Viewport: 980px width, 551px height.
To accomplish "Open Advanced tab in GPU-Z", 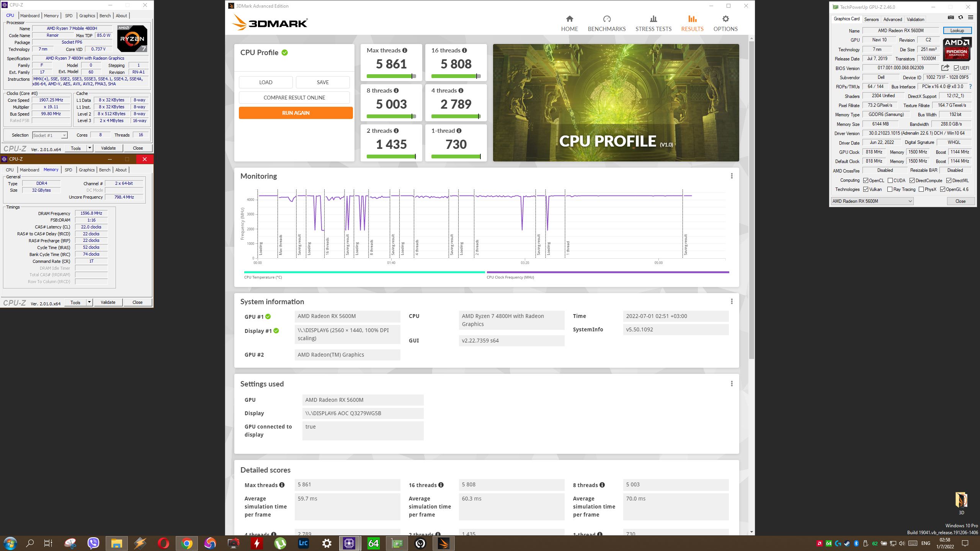I will (x=892, y=19).
